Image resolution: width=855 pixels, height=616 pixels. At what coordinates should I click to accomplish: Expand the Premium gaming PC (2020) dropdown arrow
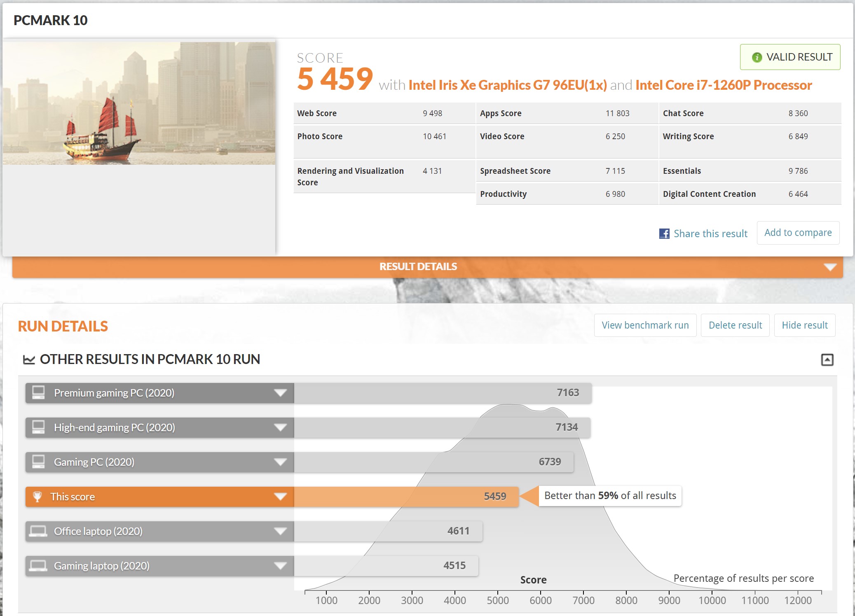pyautogui.click(x=280, y=393)
